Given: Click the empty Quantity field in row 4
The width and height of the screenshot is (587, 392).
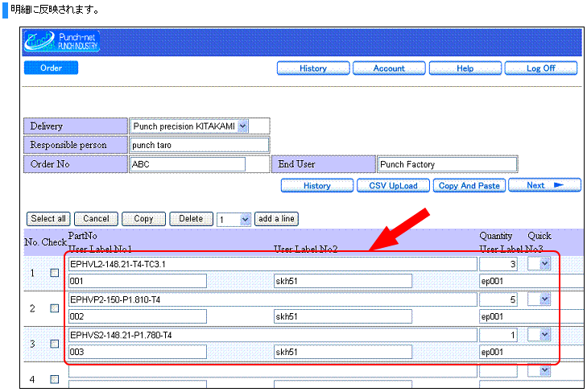Looking at the screenshot, I should 498,371.
